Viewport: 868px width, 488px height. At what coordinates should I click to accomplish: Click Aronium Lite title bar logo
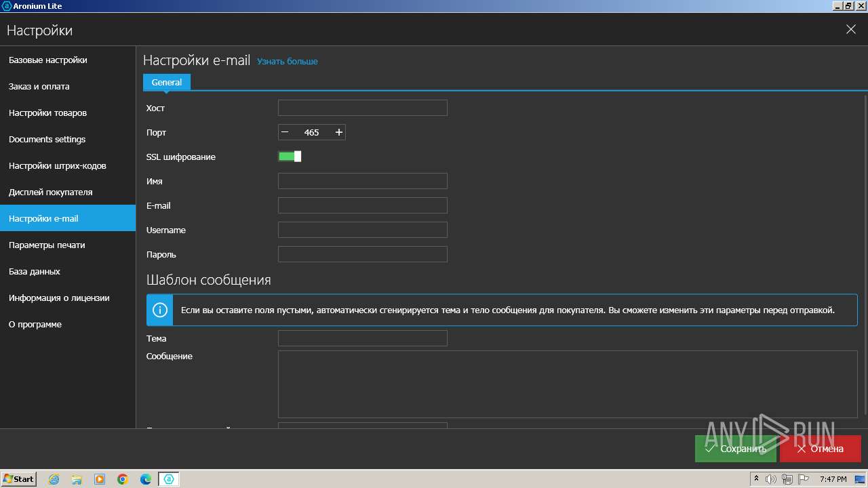(7, 5)
